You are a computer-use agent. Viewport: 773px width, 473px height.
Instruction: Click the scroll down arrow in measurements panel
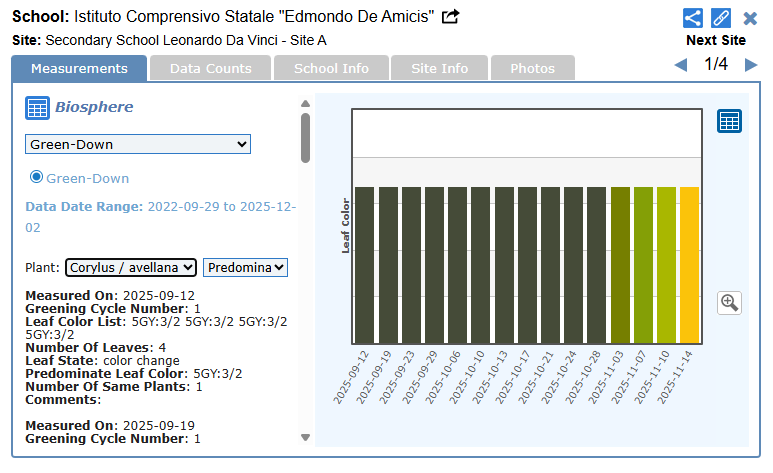click(x=305, y=437)
